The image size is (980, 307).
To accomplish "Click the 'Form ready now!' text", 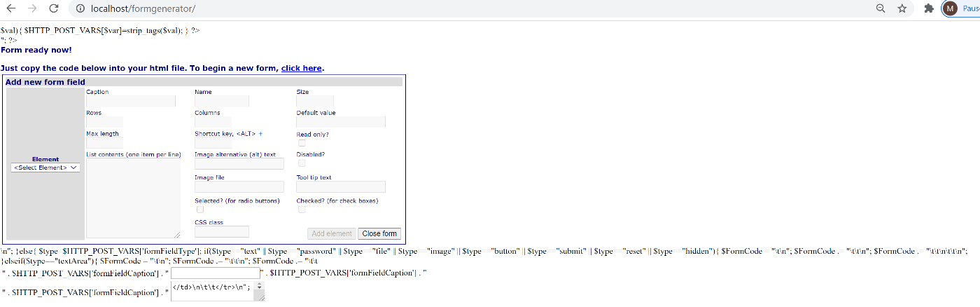I will 36,50.
